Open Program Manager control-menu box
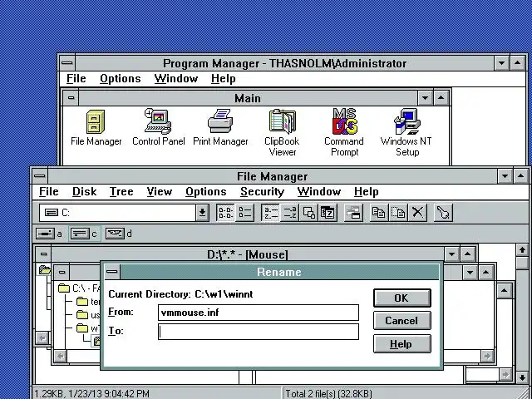The width and height of the screenshot is (532, 399). coord(67,63)
